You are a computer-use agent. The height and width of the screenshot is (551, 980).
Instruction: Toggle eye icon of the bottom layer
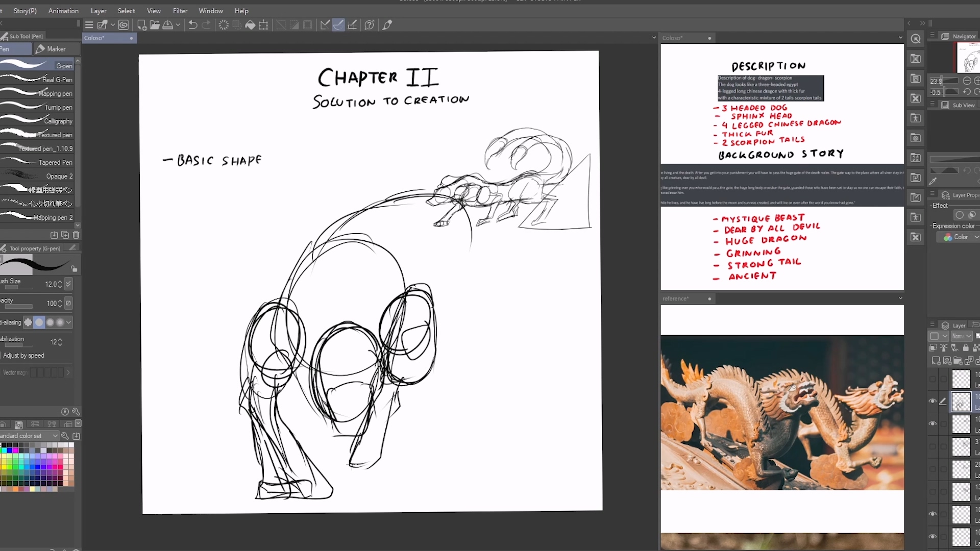click(x=933, y=537)
